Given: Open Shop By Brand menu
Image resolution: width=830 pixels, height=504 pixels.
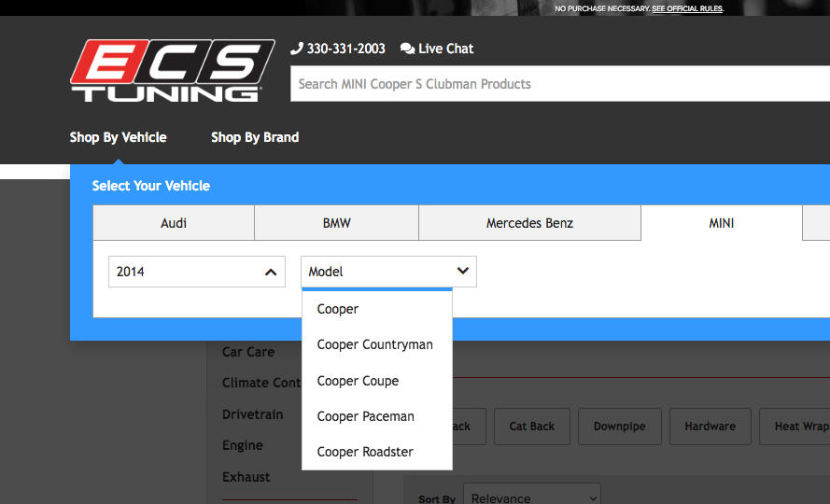Looking at the screenshot, I should [255, 137].
